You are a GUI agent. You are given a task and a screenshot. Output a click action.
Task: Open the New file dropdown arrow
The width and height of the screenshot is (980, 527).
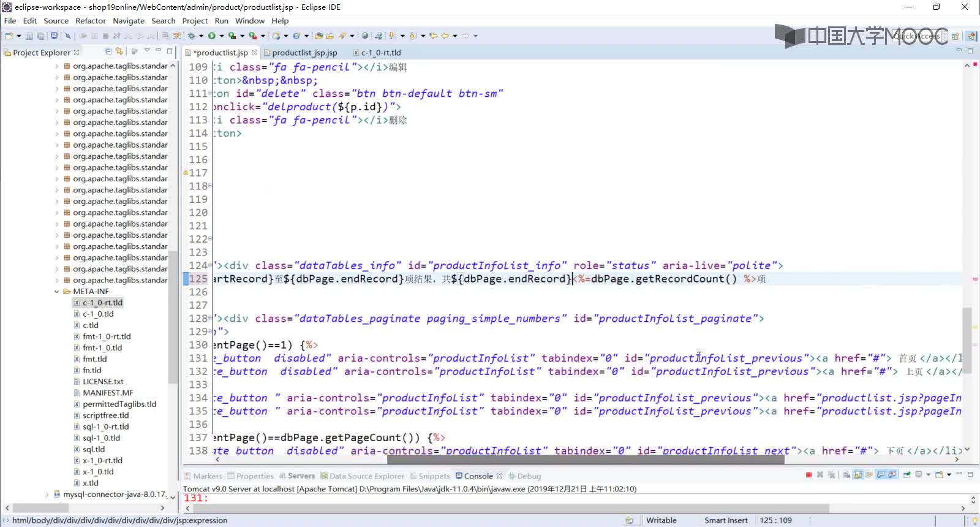tap(18, 36)
